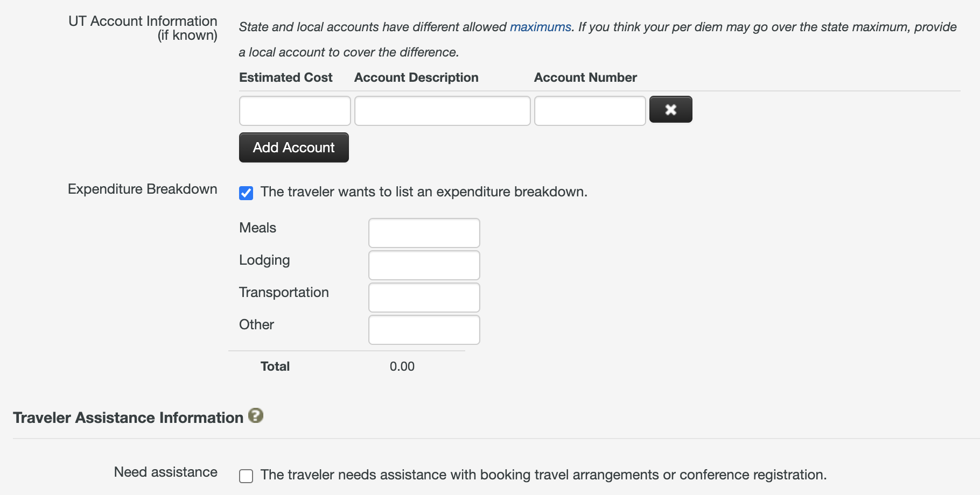This screenshot has width=980, height=495.
Task: Click the Traveler Assistance Information heading
Action: 128,418
